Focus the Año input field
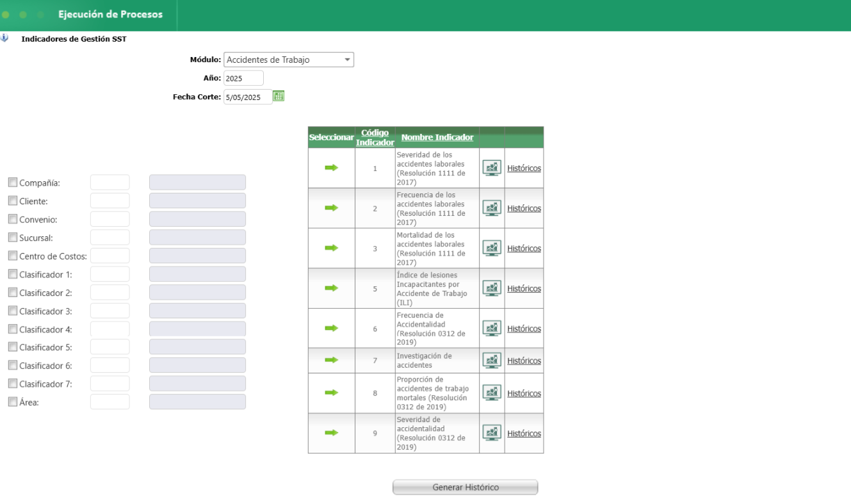 click(x=243, y=78)
